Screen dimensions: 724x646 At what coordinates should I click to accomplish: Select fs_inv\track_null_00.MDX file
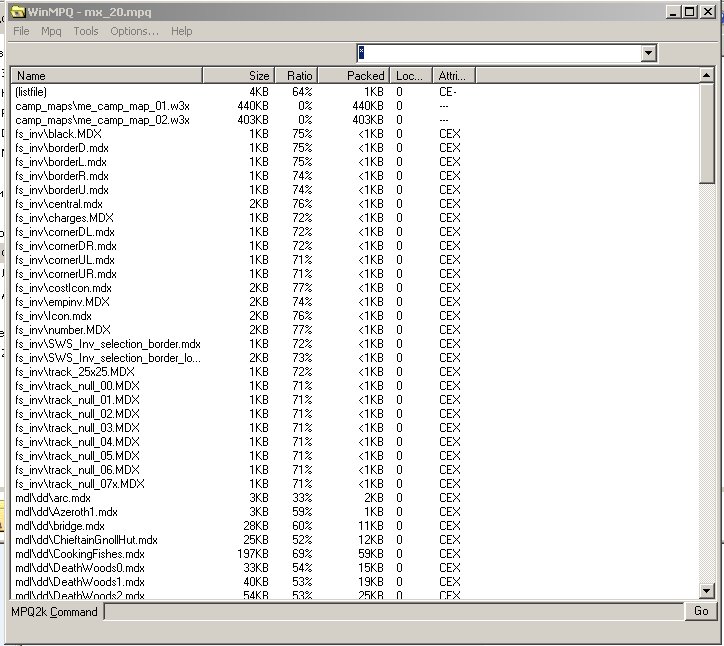tap(77, 386)
